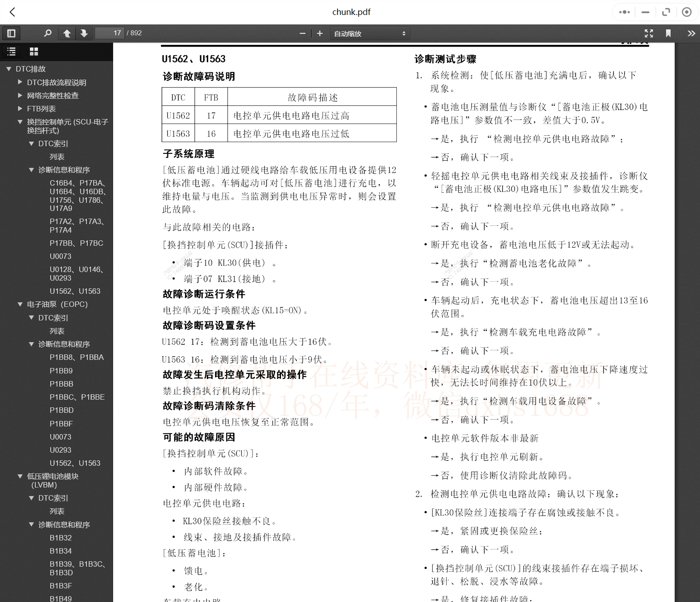Expand the 网络完整性检查 tree node
Viewport: 700px width, 602px height.
20,95
